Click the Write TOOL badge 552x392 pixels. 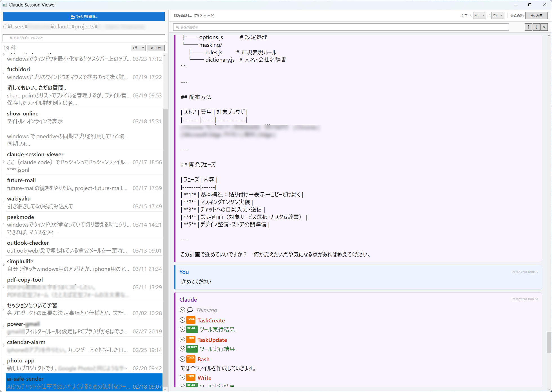191,377
